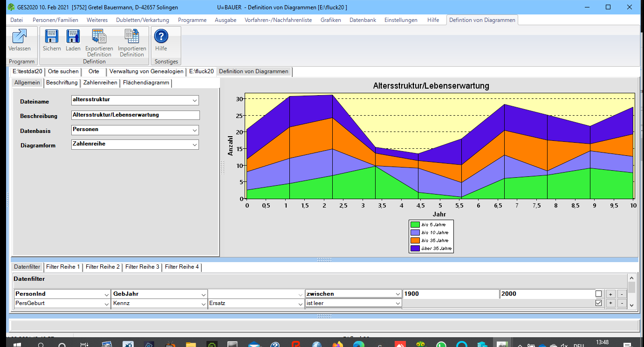Click minus button in the PersonInd filter row
The height and width of the screenshot is (347, 644).
pyautogui.click(x=621, y=294)
